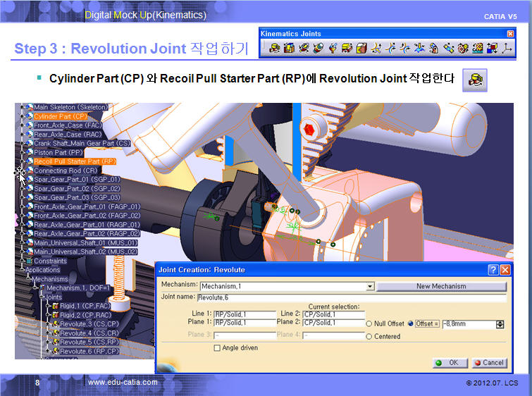Select the Null Offset radio button

pos(369,324)
